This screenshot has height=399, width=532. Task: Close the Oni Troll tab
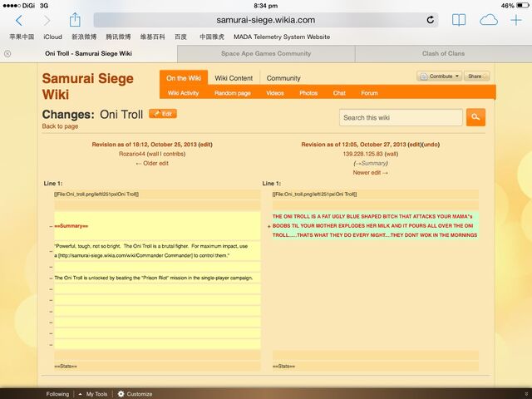click(7, 53)
